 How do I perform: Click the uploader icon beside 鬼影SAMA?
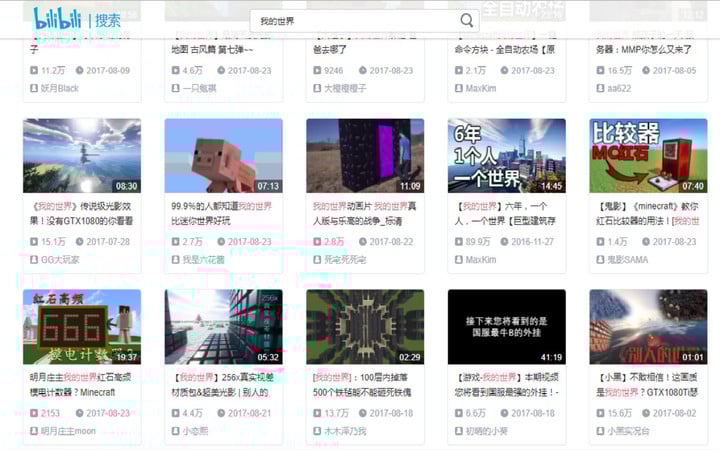[600, 260]
